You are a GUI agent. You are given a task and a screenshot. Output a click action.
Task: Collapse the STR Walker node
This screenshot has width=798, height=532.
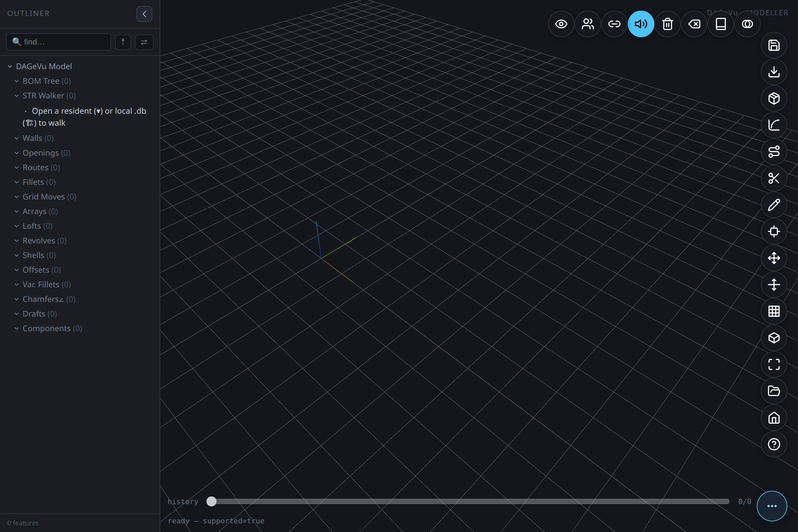pos(17,96)
